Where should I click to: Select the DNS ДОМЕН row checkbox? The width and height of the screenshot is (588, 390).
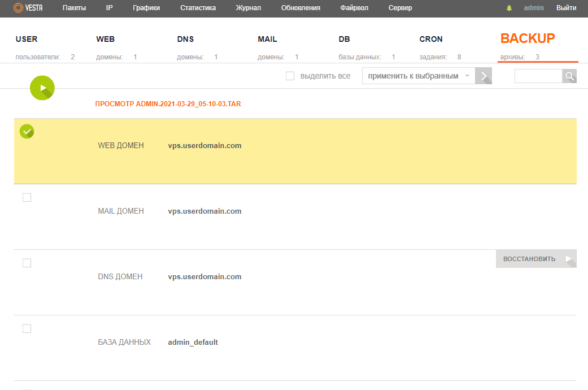click(27, 263)
